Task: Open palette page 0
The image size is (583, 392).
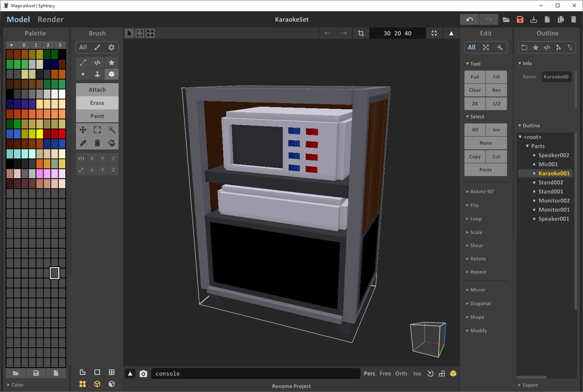Action: tap(24, 44)
